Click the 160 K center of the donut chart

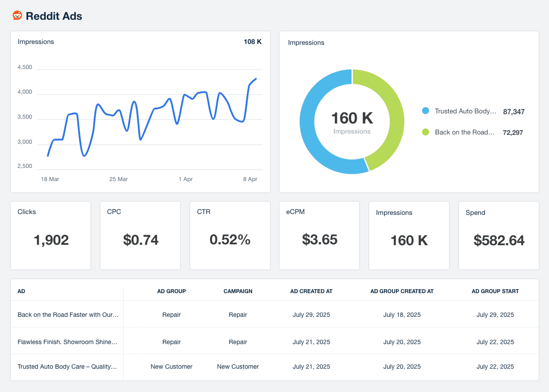(351, 119)
